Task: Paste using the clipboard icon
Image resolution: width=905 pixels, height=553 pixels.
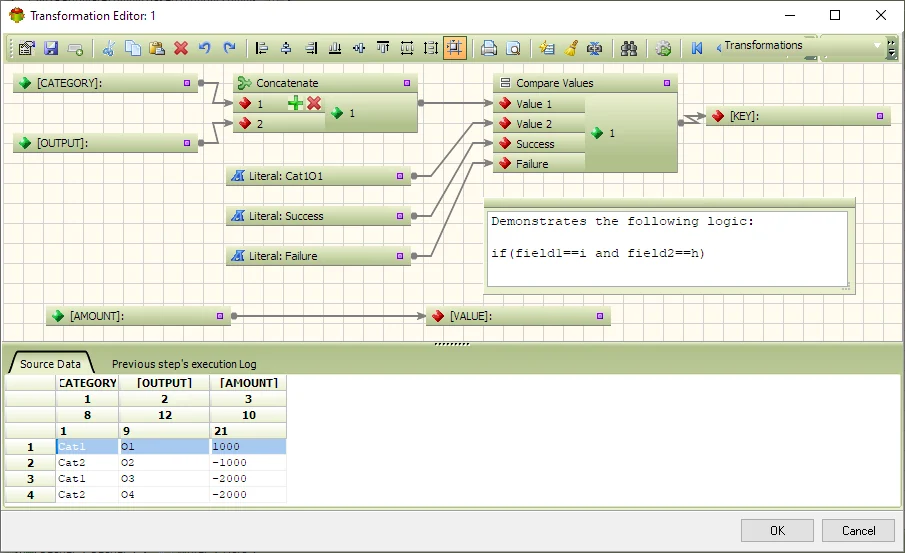Action: click(157, 48)
